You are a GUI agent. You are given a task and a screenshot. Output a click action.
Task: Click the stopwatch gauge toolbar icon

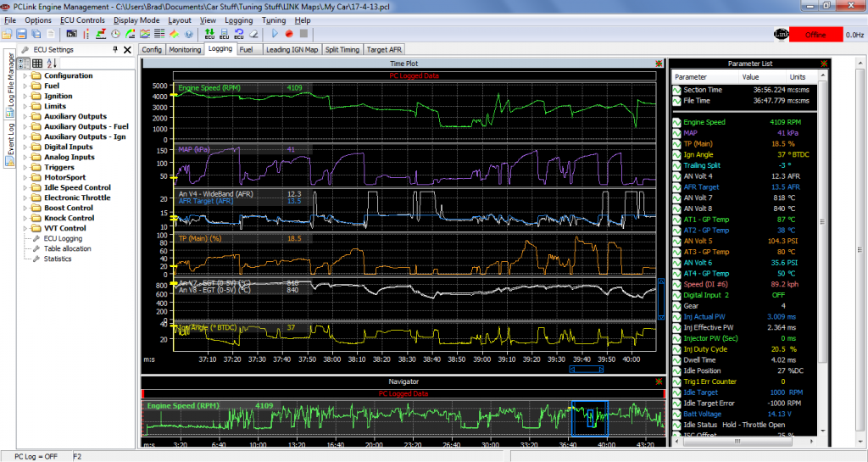(x=115, y=34)
